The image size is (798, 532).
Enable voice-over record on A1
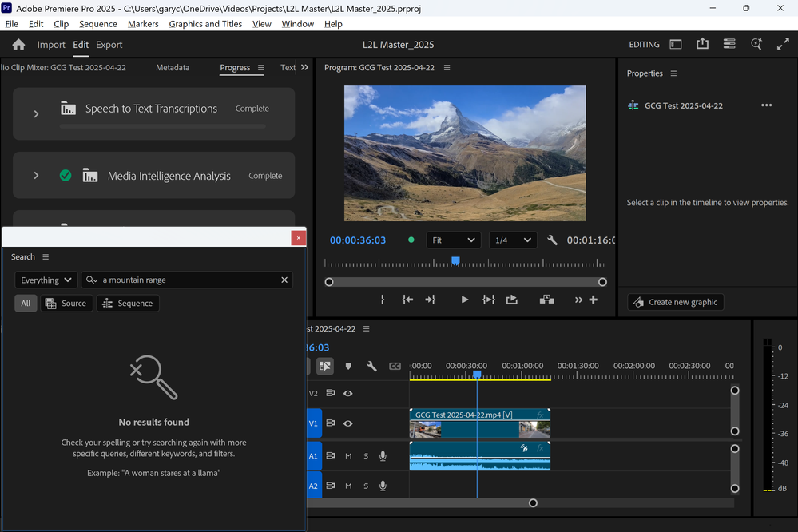pyautogui.click(x=383, y=456)
